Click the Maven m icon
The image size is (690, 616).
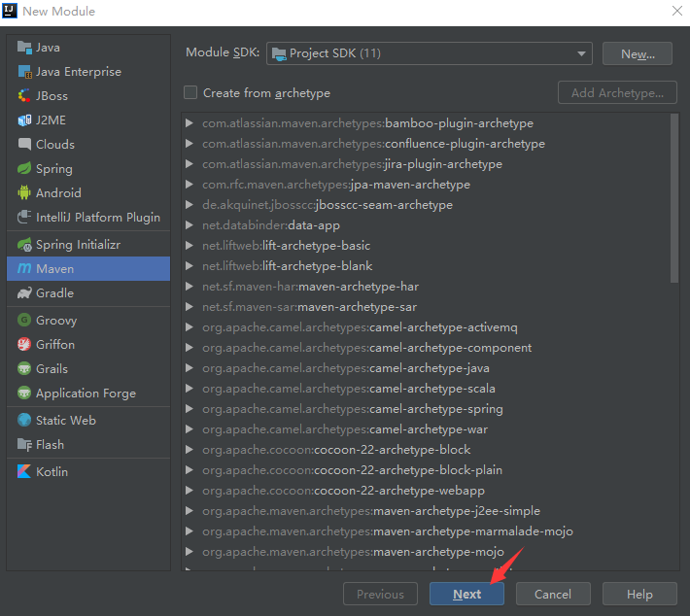[x=24, y=268]
